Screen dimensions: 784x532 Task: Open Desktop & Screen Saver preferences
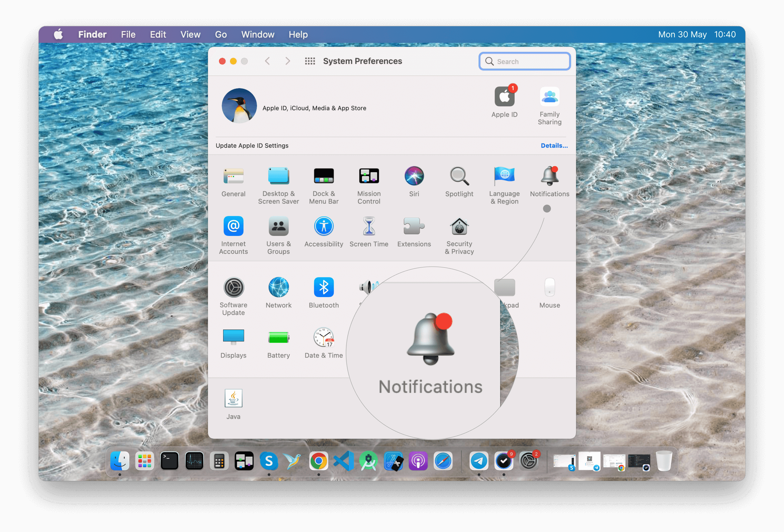(x=278, y=186)
